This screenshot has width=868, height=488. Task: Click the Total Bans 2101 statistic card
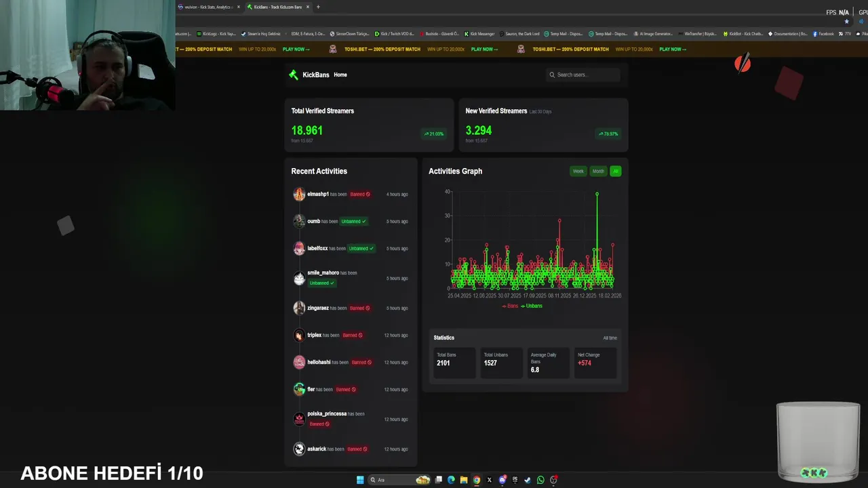tap(454, 363)
